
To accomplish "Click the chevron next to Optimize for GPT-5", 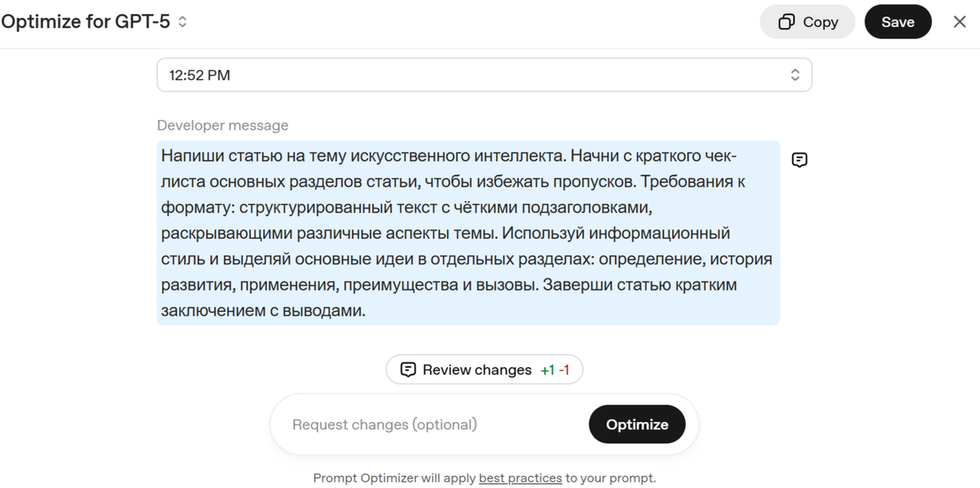I will pos(181,21).
